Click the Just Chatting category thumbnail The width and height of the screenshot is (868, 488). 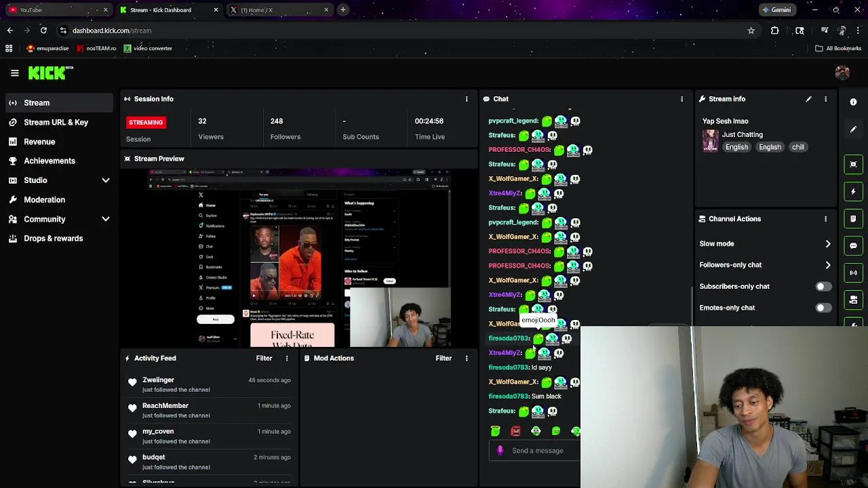pyautogui.click(x=710, y=140)
